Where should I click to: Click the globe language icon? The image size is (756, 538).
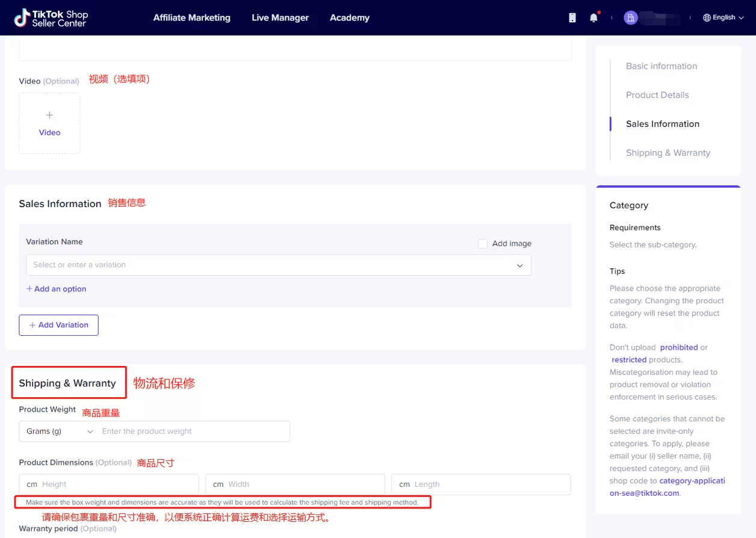[x=707, y=18]
